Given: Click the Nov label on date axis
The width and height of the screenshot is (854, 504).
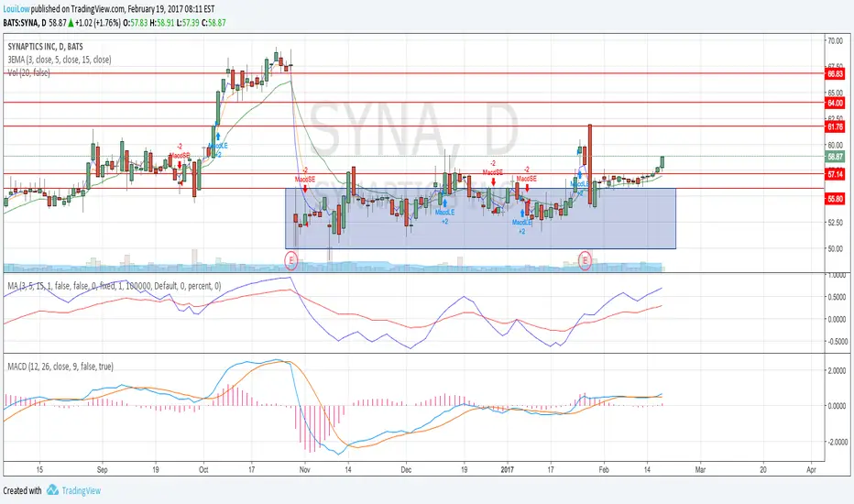Looking at the screenshot, I should 304,470.
